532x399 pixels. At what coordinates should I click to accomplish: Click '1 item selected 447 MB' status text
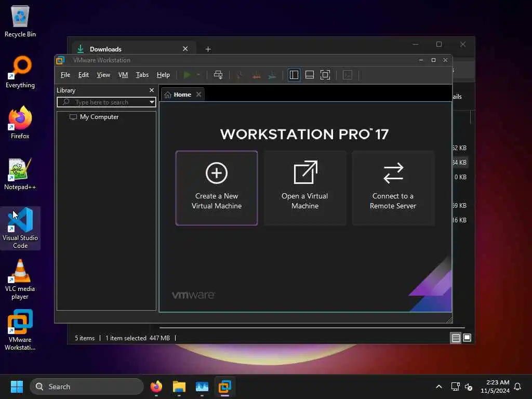click(x=137, y=338)
